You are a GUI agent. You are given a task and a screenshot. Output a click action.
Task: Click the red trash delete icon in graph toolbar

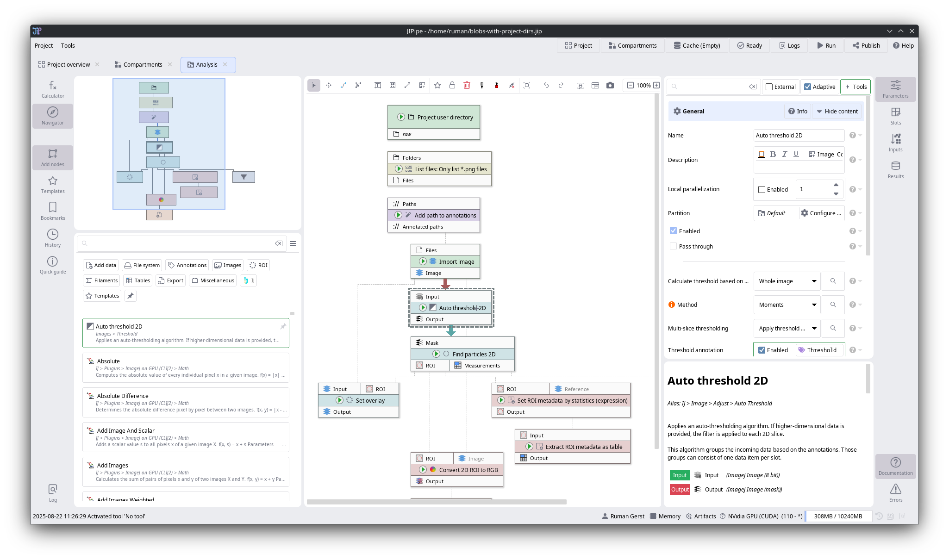pos(467,85)
